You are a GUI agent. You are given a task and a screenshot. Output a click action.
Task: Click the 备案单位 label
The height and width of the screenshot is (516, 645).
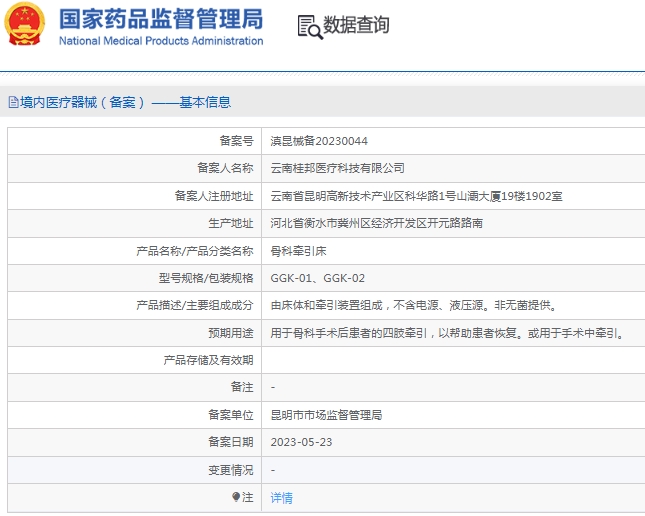[231, 415]
